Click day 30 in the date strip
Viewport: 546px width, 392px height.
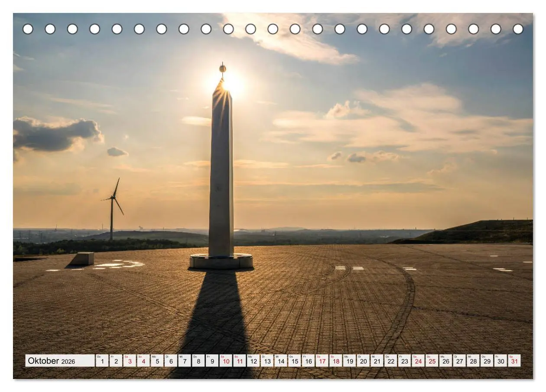pyautogui.click(x=500, y=360)
